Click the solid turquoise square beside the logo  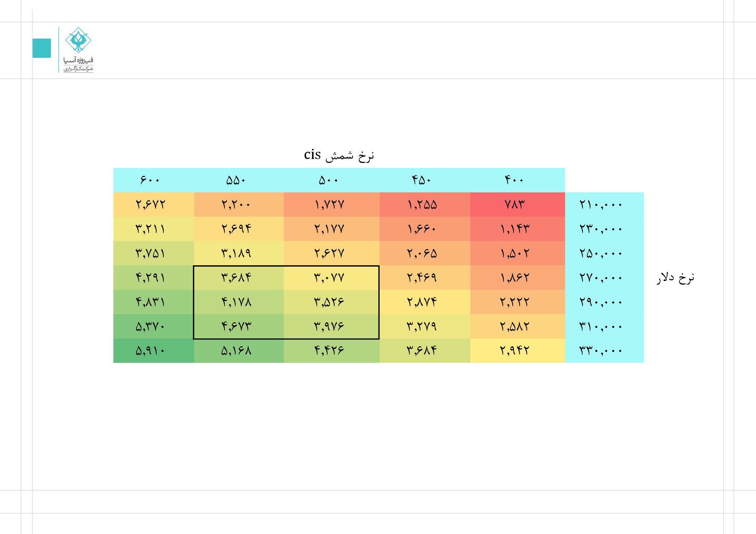[x=42, y=48]
